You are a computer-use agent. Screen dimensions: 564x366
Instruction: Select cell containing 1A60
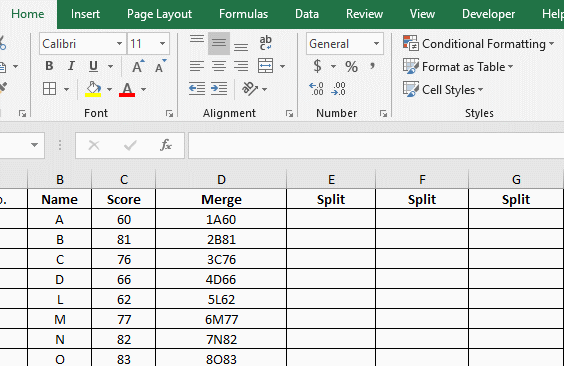[x=221, y=219]
